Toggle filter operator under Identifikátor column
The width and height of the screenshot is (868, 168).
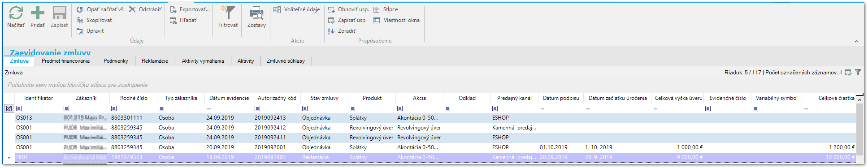tap(19, 108)
